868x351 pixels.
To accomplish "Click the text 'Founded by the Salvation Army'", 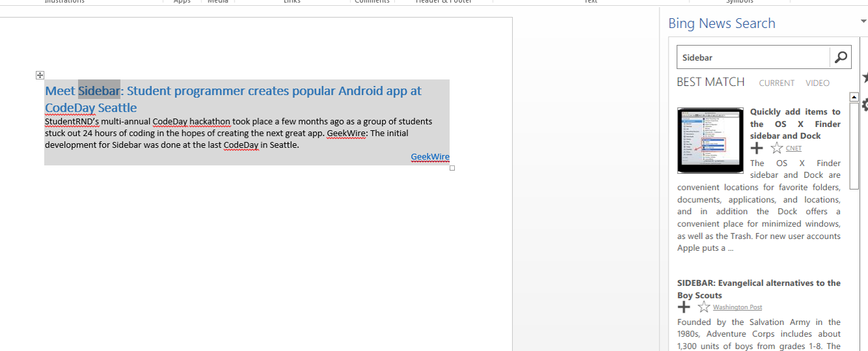I will pos(759,322).
